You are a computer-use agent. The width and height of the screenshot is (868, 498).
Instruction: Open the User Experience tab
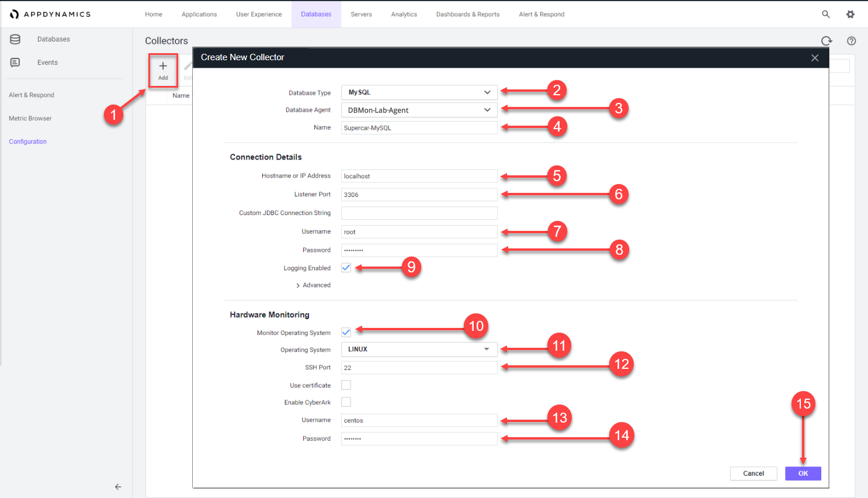tap(259, 14)
